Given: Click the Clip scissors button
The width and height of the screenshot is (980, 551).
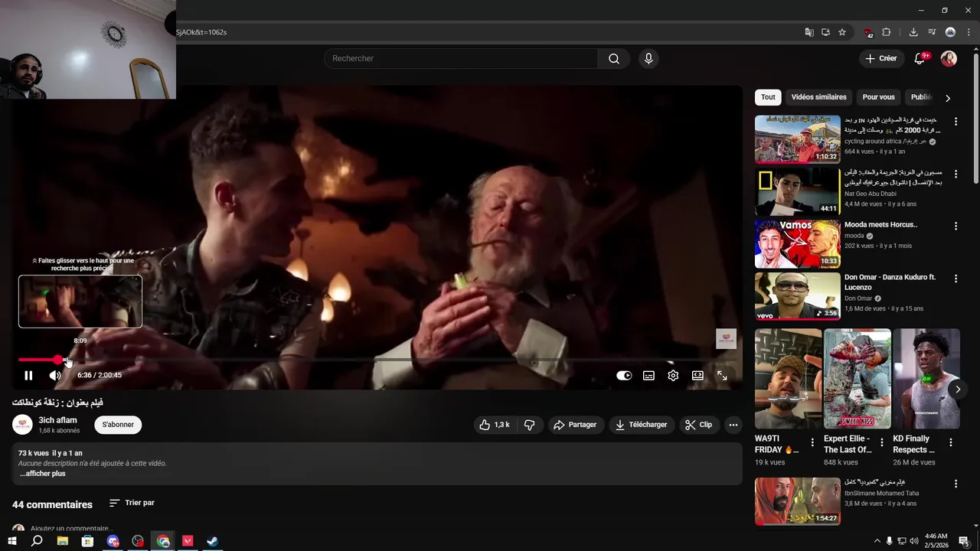Looking at the screenshot, I should pos(698,425).
